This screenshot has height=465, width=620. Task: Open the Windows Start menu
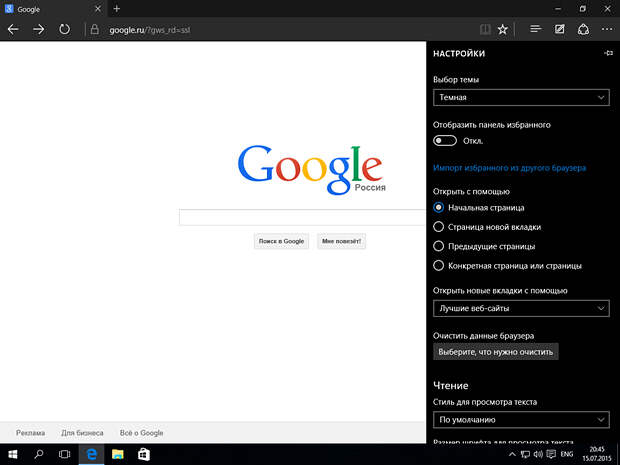coord(13,454)
